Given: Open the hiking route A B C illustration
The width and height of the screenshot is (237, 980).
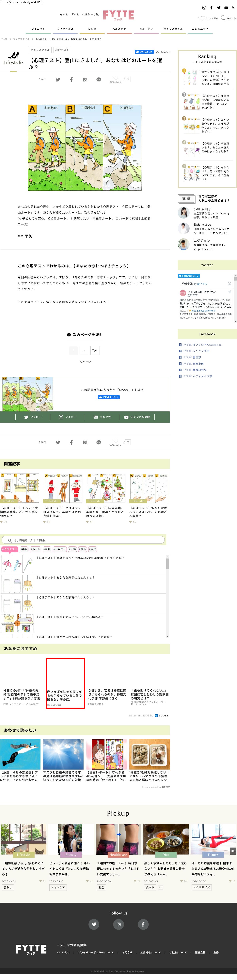Looking at the screenshot, I should tap(85, 148).
